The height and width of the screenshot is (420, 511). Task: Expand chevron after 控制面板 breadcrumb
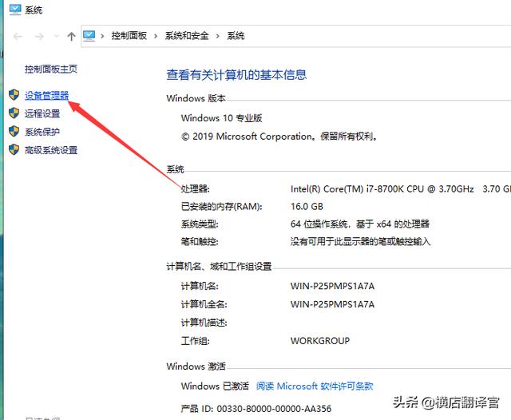pyautogui.click(x=156, y=36)
